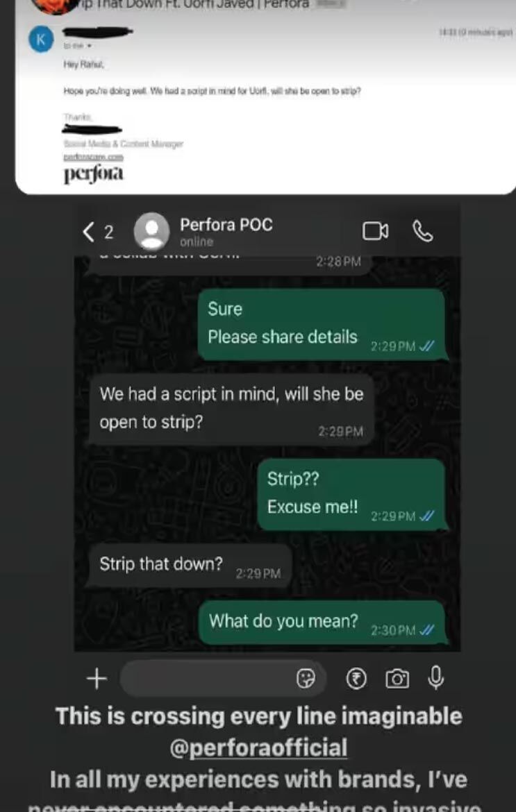
Task: Click the website link in email signature
Action: point(93,156)
